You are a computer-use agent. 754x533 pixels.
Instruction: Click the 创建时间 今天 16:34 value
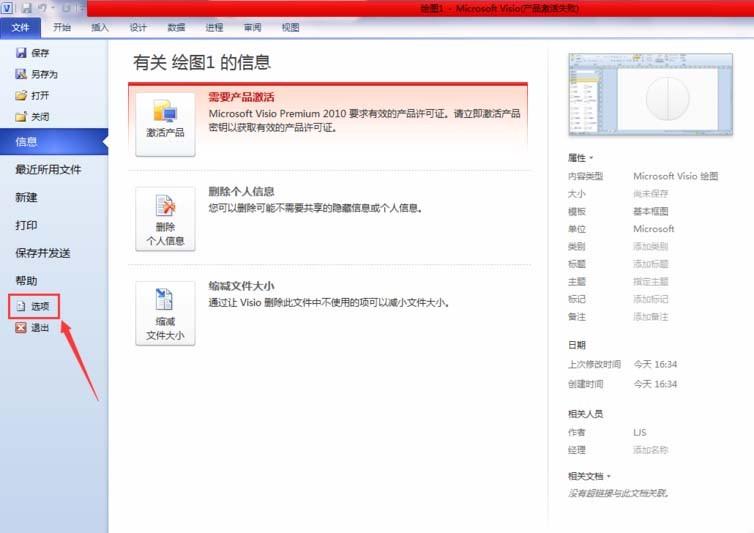(655, 384)
